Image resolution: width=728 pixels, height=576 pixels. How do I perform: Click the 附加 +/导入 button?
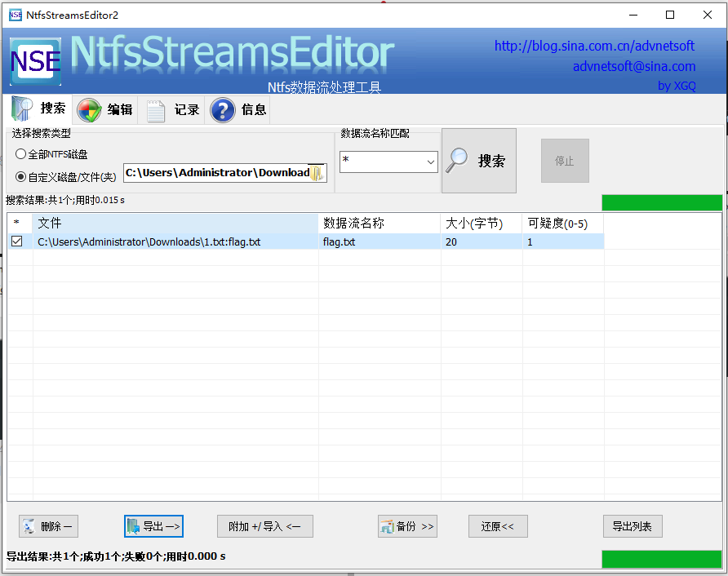(265, 526)
